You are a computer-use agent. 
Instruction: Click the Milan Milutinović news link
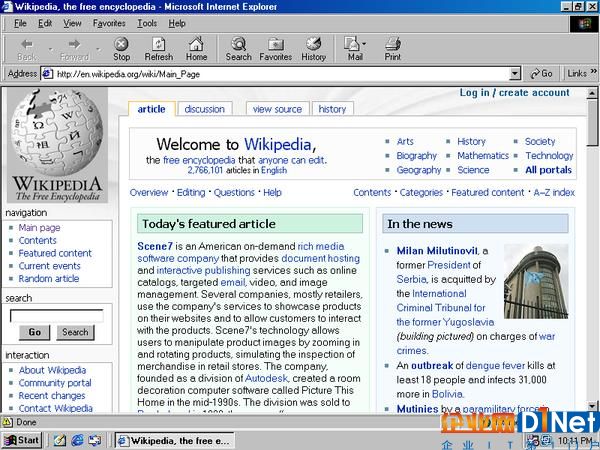[437, 251]
